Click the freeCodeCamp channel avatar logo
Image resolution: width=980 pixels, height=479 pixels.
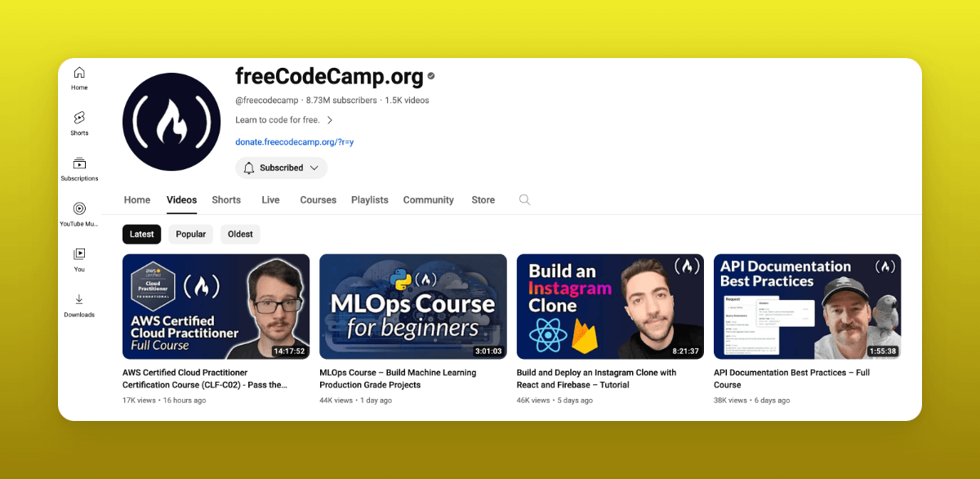coord(171,122)
